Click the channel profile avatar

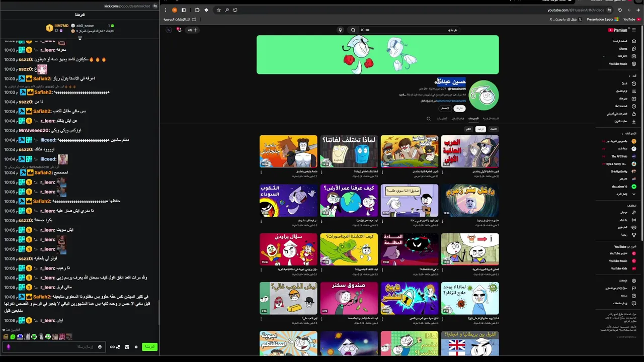pos(484,95)
